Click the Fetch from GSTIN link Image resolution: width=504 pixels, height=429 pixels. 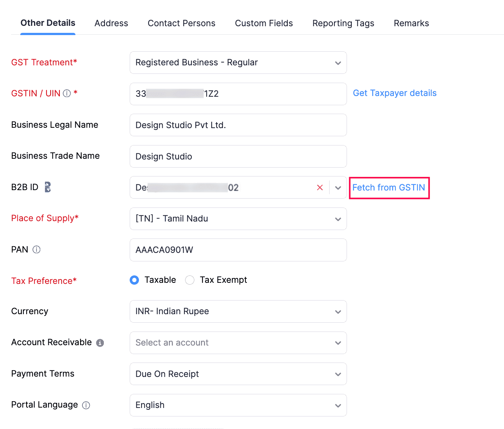[389, 188]
